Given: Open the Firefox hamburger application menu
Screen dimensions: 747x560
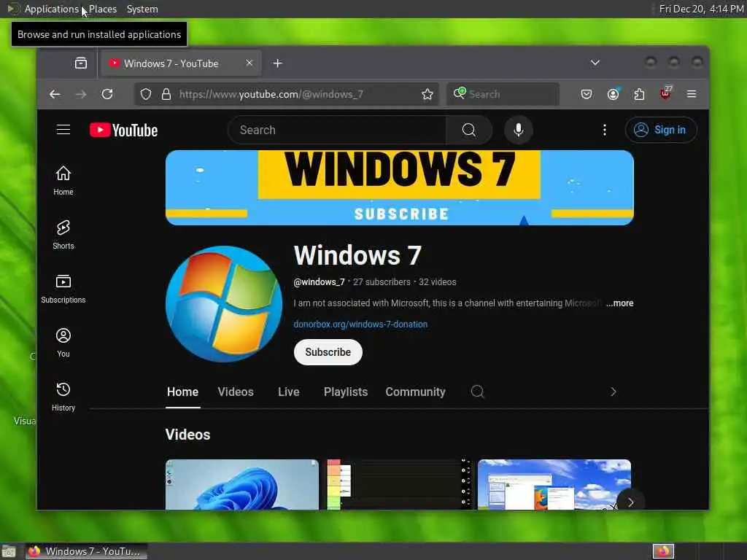Looking at the screenshot, I should pos(692,94).
